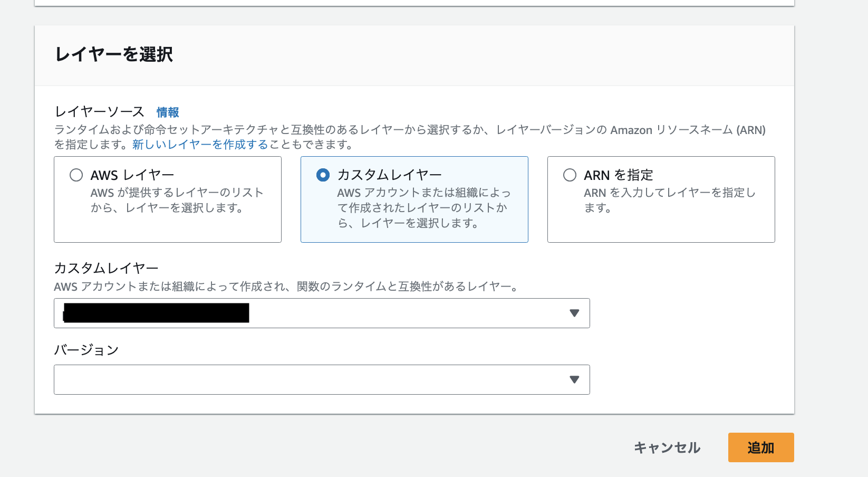Screen dimensions: 868x477
Task: Select the ARN を指定 radio option
Action: (x=570, y=175)
